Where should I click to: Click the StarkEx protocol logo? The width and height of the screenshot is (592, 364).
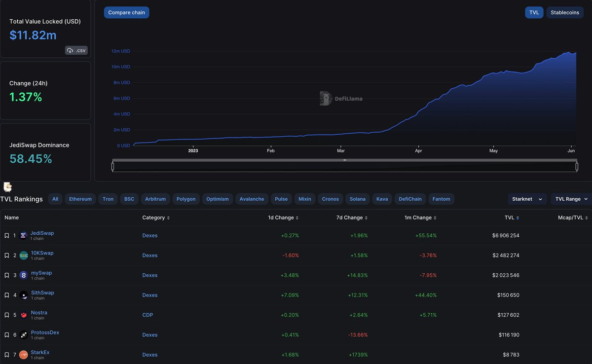coord(23,354)
